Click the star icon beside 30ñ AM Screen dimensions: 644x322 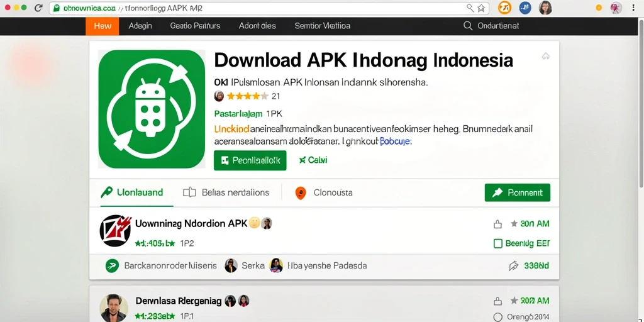(x=514, y=223)
